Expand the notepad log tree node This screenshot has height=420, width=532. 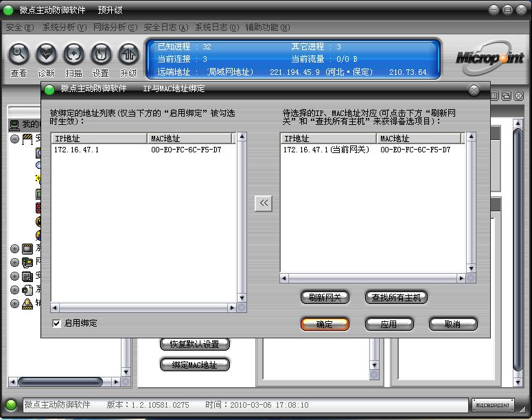(x=14, y=276)
